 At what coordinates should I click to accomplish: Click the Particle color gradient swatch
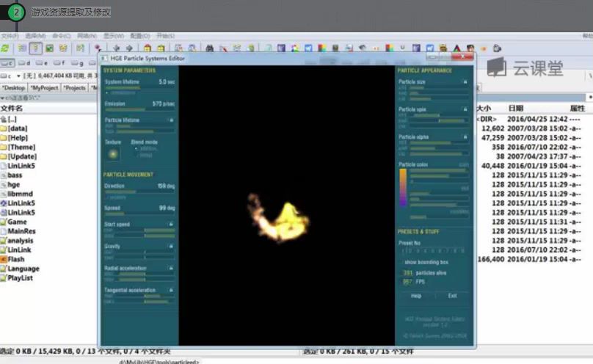pos(403,187)
